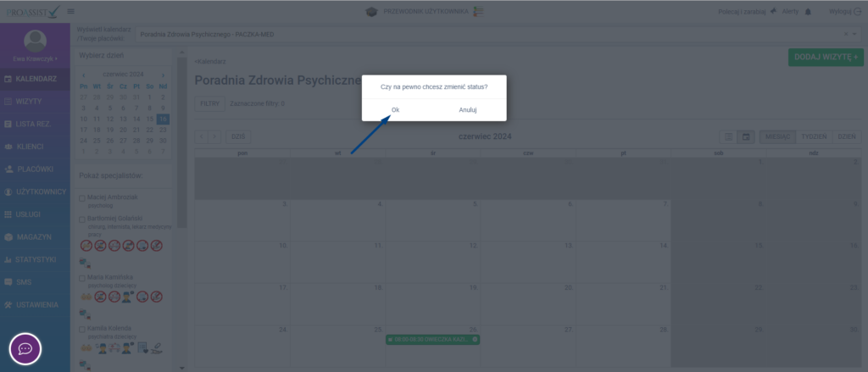
Task: Cancel the dialog with Anuluj
Action: coord(468,110)
